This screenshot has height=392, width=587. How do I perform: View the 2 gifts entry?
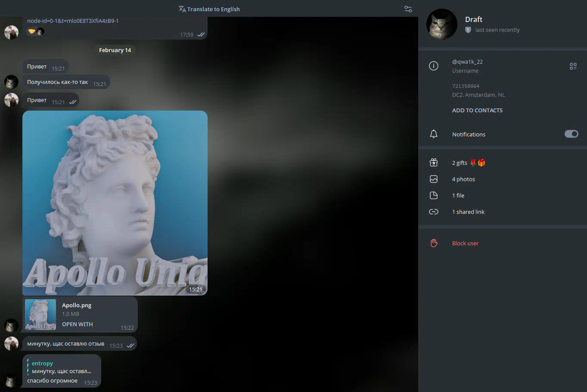click(460, 163)
